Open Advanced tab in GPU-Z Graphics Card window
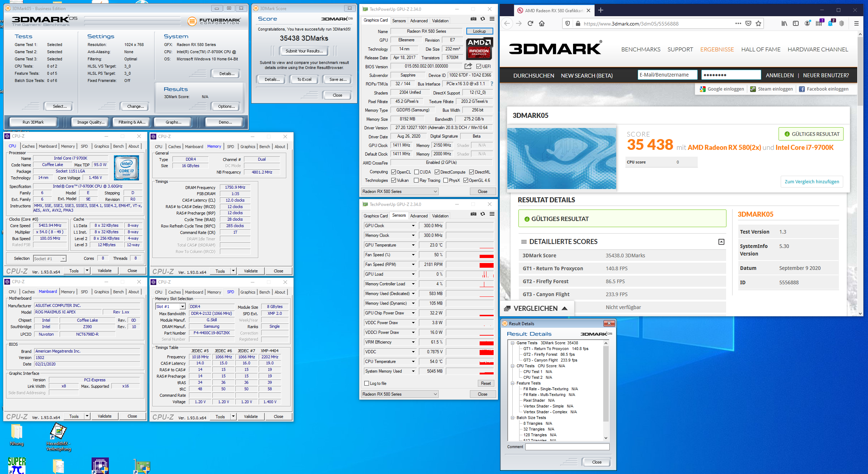The width and height of the screenshot is (868, 474). coord(419,21)
